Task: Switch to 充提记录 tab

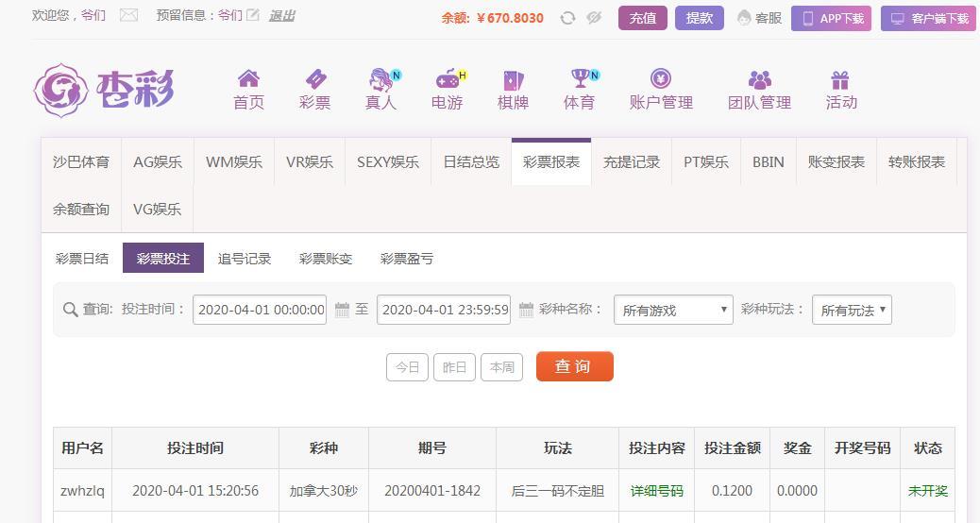Action: tap(632, 161)
